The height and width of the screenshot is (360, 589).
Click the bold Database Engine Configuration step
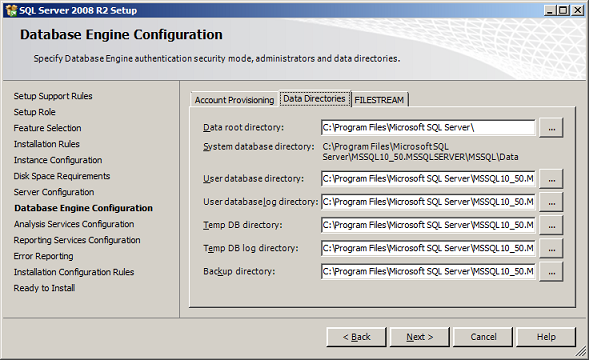pyautogui.click(x=83, y=208)
